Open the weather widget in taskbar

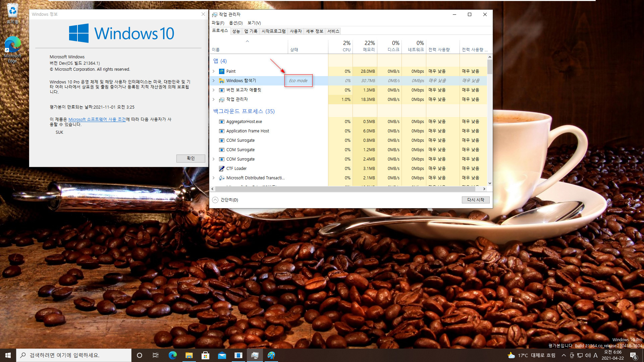pos(531,355)
